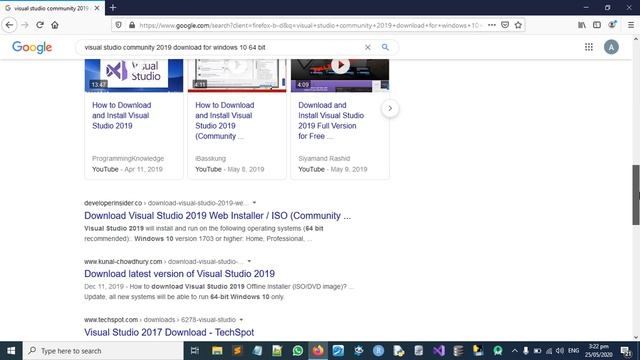Open File Explorer from the taskbar
The width and height of the screenshot is (640, 360).
217,351
